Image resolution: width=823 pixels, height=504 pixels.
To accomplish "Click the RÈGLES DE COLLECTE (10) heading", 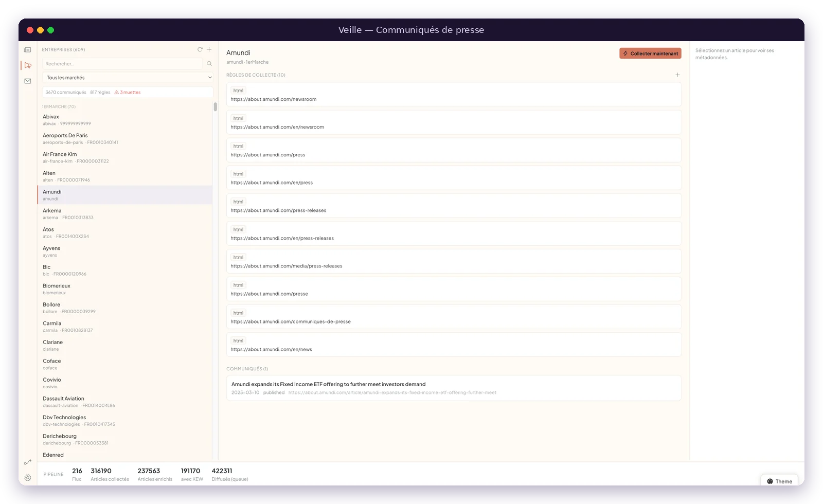I will coord(256,75).
